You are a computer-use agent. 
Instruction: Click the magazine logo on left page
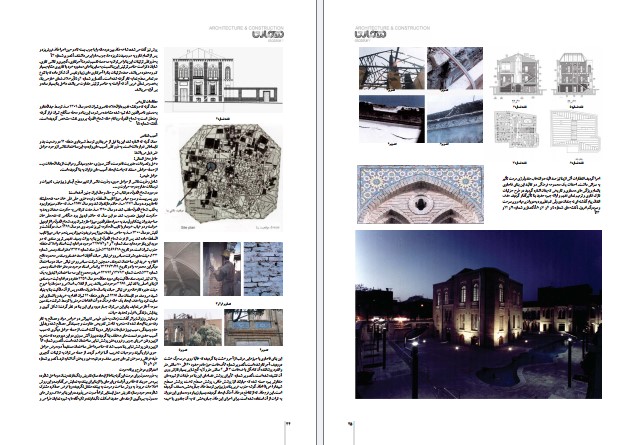coord(268,35)
